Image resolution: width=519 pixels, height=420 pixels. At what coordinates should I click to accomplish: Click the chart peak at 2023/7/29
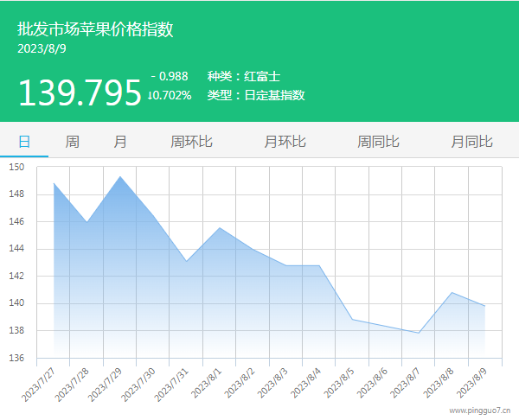click(120, 176)
